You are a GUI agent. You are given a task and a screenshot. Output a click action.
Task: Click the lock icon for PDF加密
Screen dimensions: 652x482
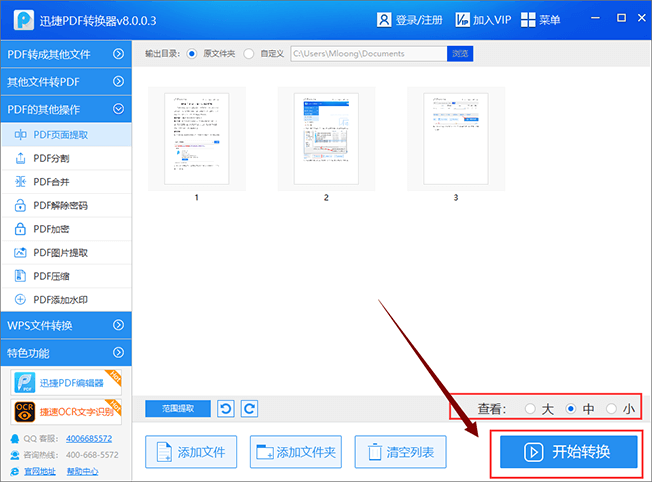(x=20, y=229)
